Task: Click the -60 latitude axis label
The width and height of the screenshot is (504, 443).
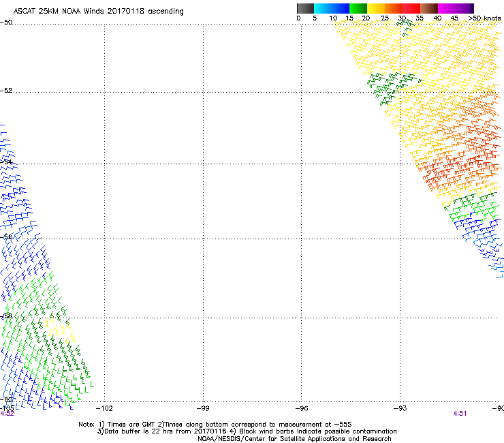Action: 6,400
